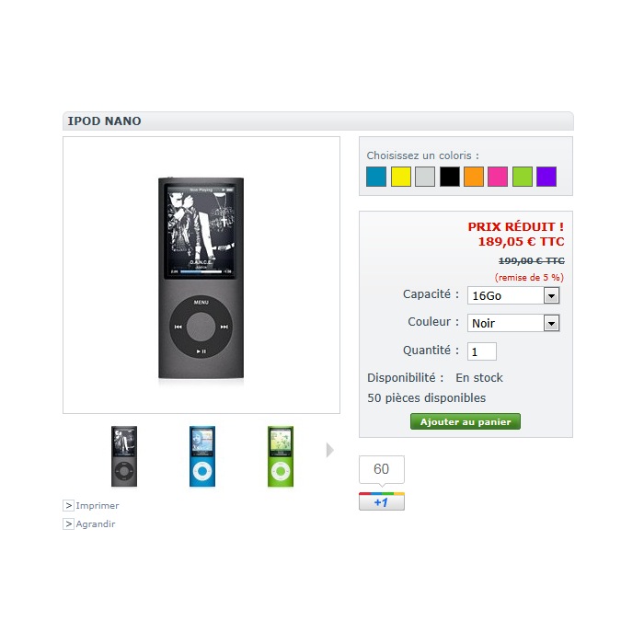Add the iPod to cart with Ajouter au panier
The height and width of the screenshot is (644, 644).
coord(466,421)
